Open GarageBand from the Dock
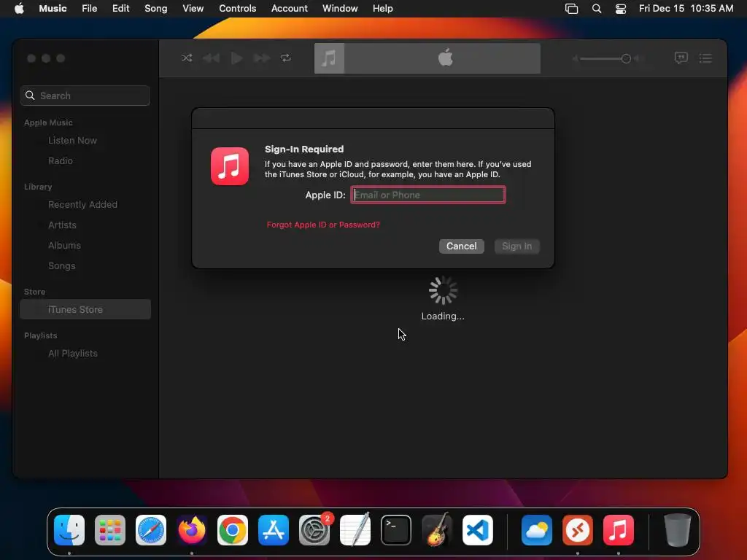 (x=437, y=530)
